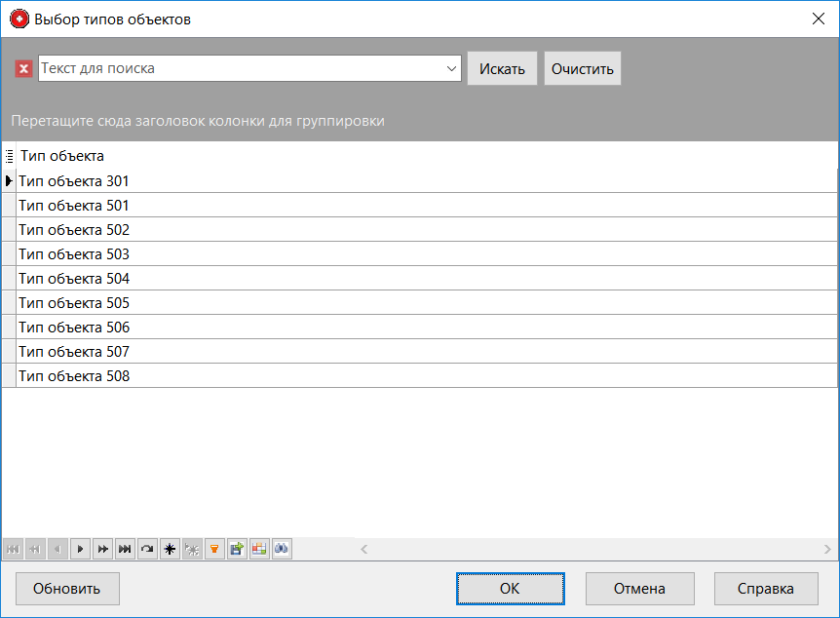Click the Искать search button

click(502, 68)
